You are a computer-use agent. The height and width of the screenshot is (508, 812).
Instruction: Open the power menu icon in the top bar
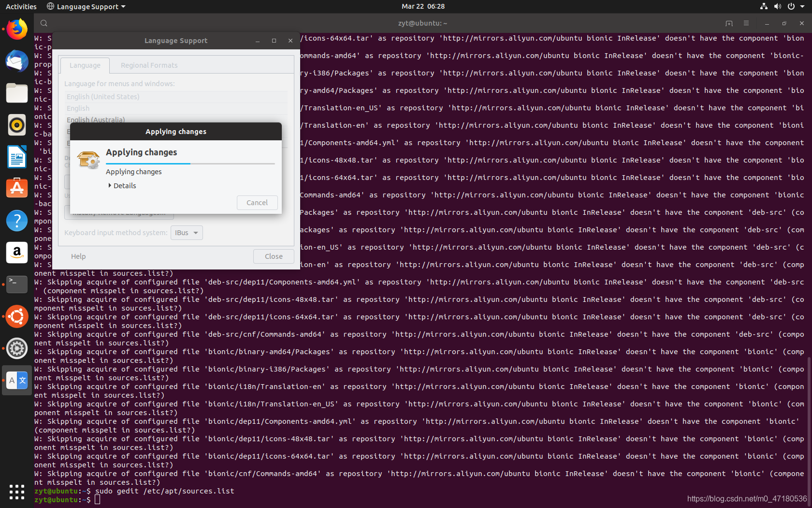point(791,6)
